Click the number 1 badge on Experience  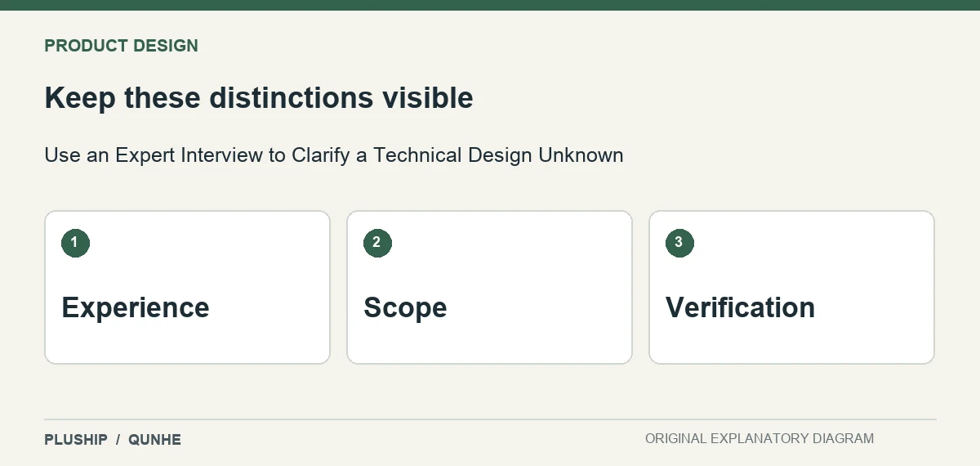75,243
